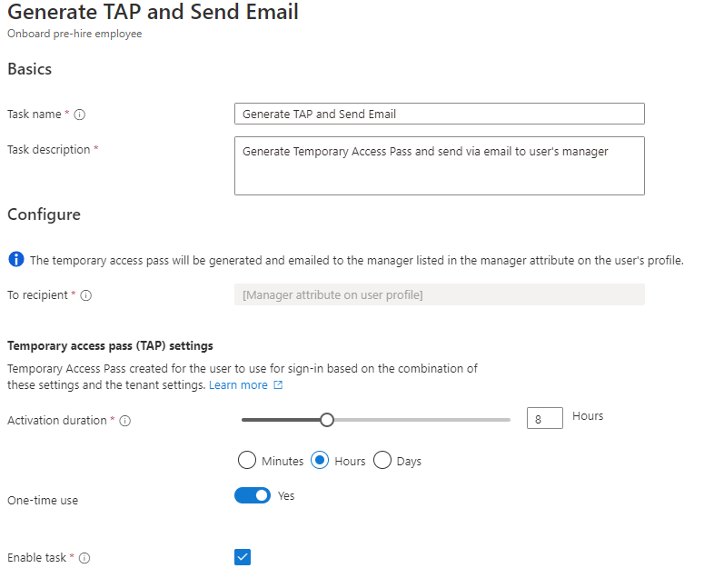
Task: Click the info icon beside Task name
Action: 80,115
